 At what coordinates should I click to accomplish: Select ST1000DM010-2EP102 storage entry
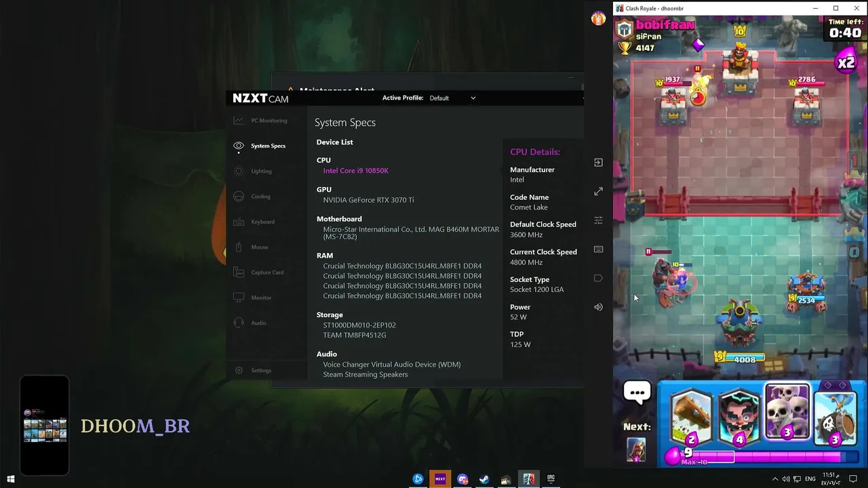pos(359,325)
